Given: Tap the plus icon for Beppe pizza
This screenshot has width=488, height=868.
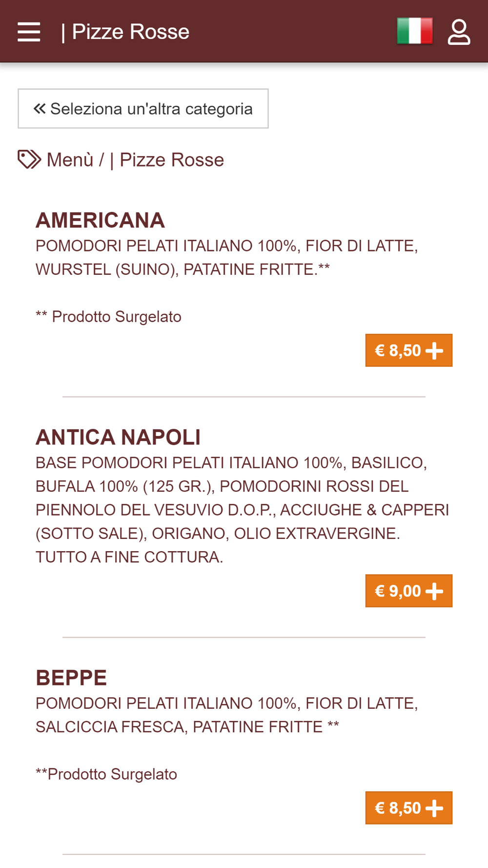Looking at the screenshot, I should pos(434,808).
